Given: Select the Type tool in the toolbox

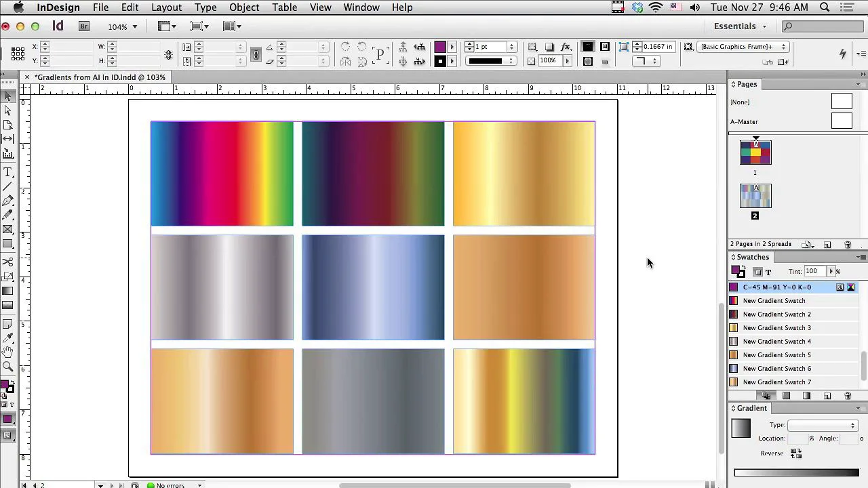Looking at the screenshot, I should [8, 172].
